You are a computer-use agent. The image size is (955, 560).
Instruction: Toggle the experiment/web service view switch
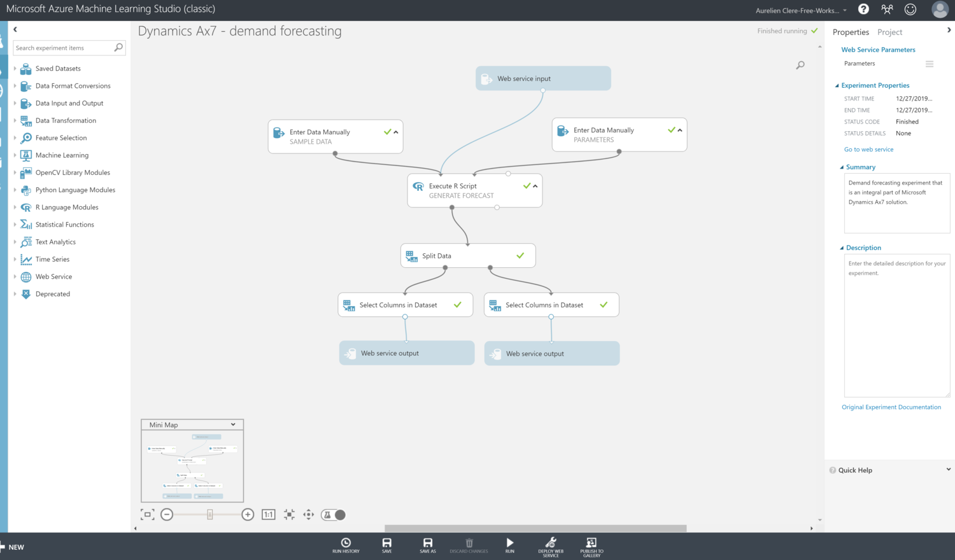(x=334, y=515)
